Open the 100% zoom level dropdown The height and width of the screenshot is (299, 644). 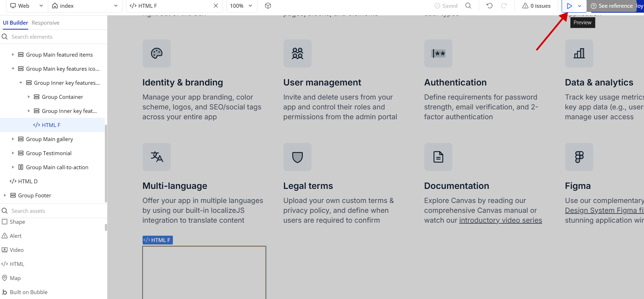click(x=241, y=6)
